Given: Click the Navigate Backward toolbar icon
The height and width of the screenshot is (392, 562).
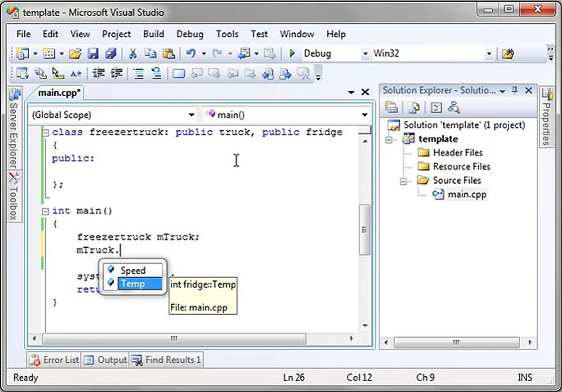Looking at the screenshot, I should [245, 54].
